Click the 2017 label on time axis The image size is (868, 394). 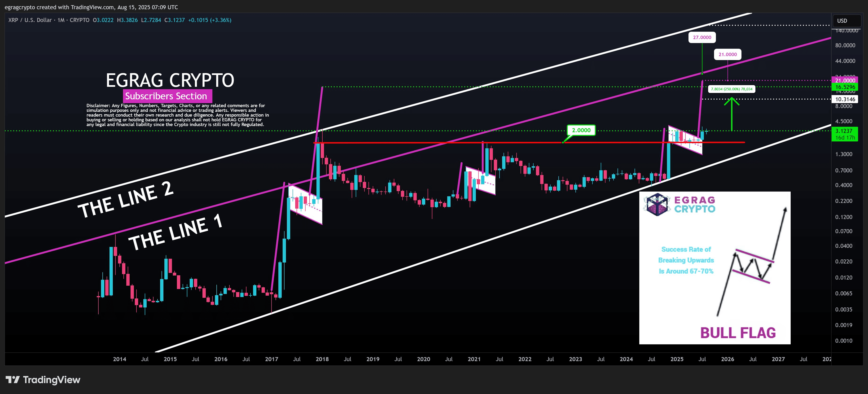point(272,359)
